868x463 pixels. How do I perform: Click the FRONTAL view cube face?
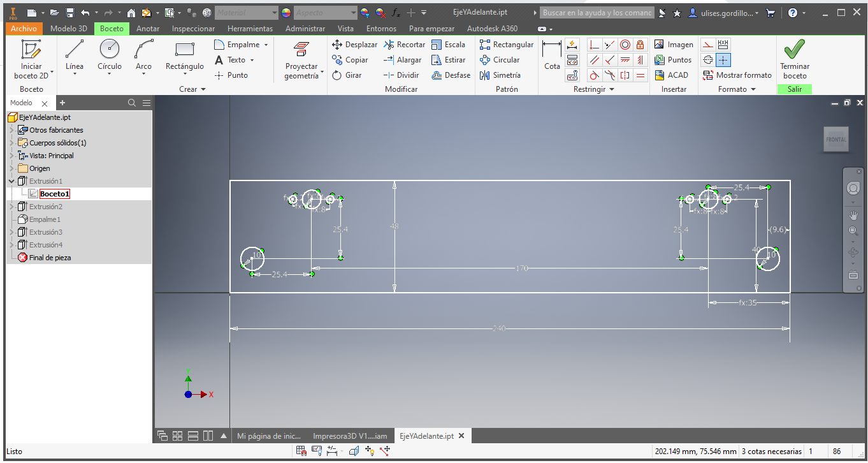pos(836,140)
